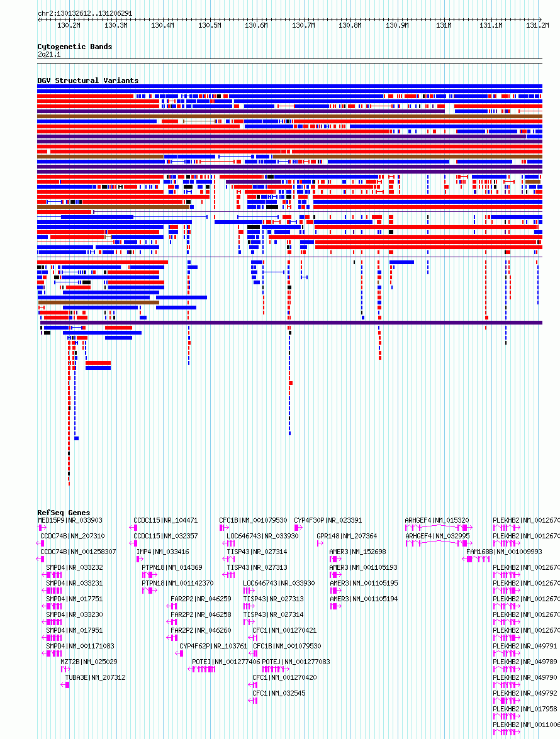Screen dimensions: 560x739
Task: Select the topmost blue full-width DGV variant bar
Action: point(289,86)
